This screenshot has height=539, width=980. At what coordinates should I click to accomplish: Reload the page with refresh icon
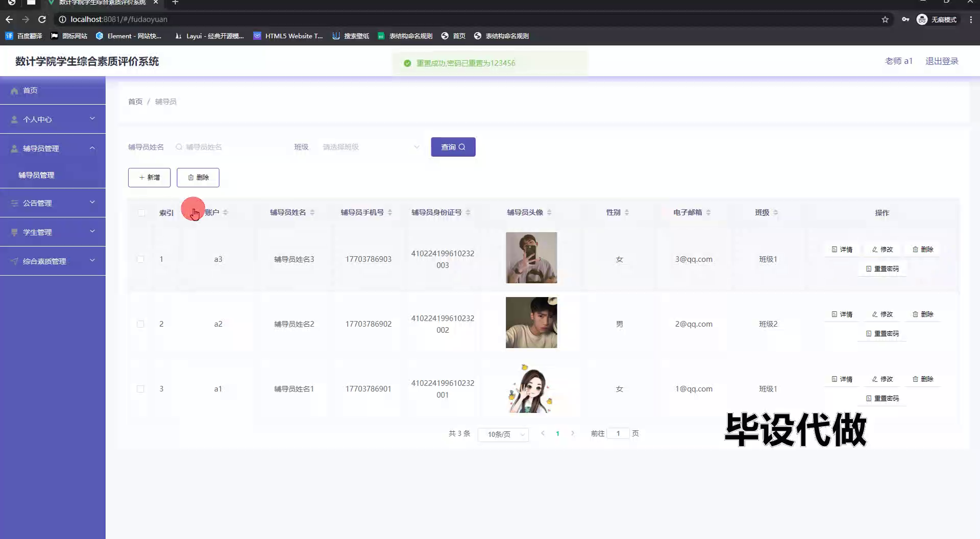(x=42, y=19)
